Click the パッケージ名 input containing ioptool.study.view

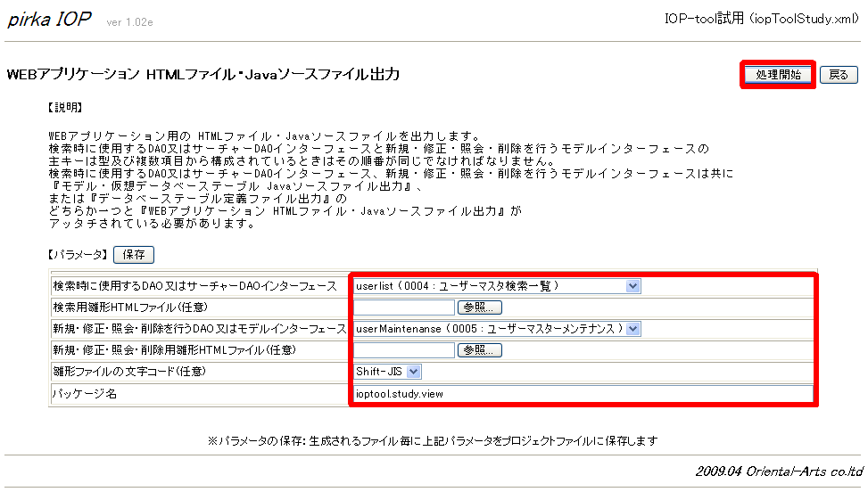(x=582, y=393)
